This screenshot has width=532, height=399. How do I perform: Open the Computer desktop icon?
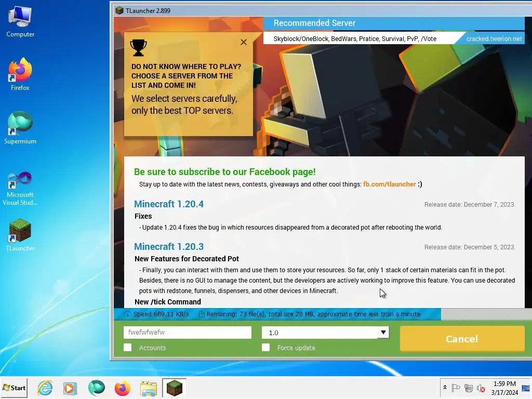pos(20,22)
